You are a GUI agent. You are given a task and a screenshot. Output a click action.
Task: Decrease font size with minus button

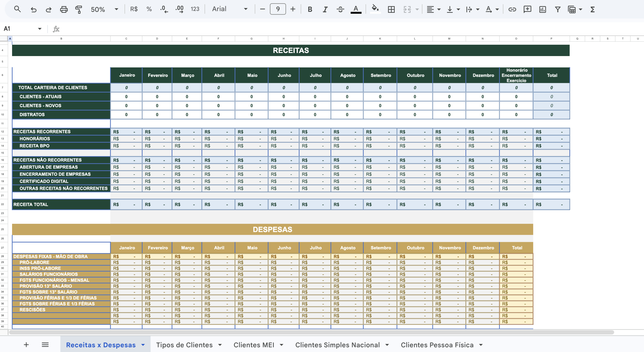pos(262,9)
